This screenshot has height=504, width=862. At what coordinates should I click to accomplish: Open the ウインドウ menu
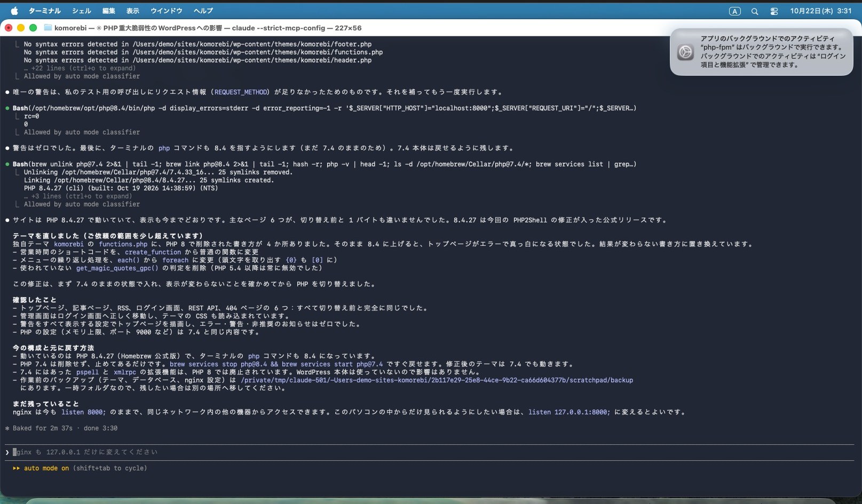[167, 11]
